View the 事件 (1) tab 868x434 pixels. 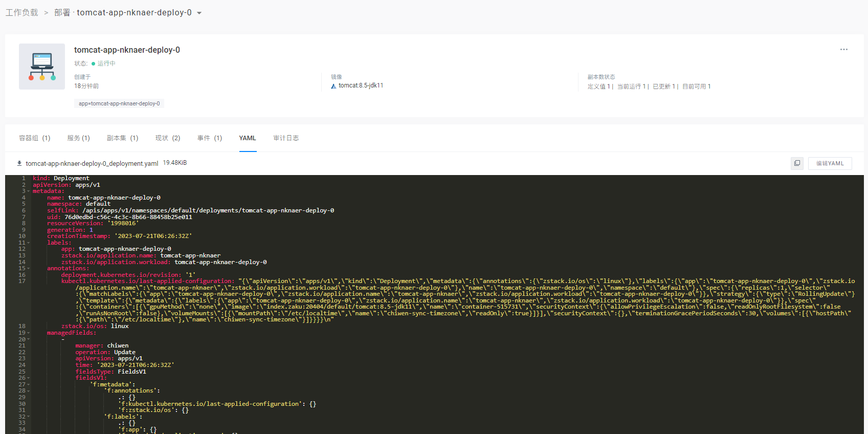coord(210,138)
